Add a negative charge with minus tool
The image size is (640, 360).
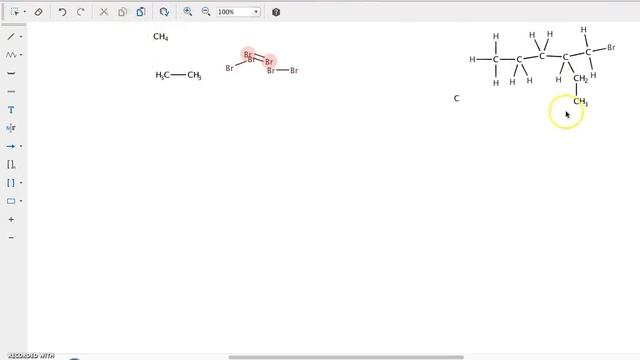(x=11, y=238)
